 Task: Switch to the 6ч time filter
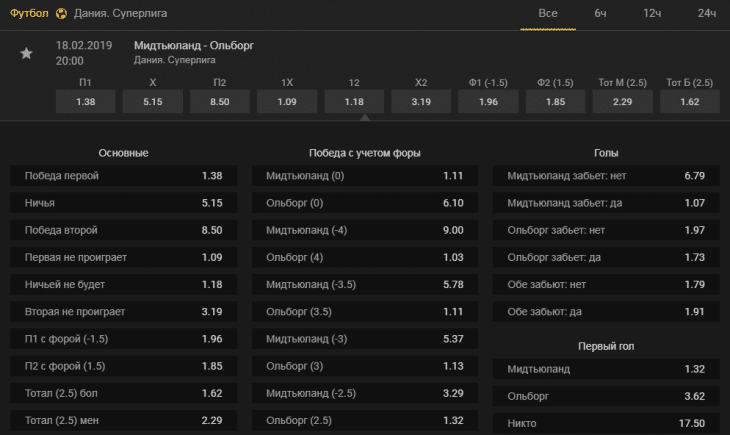[600, 14]
